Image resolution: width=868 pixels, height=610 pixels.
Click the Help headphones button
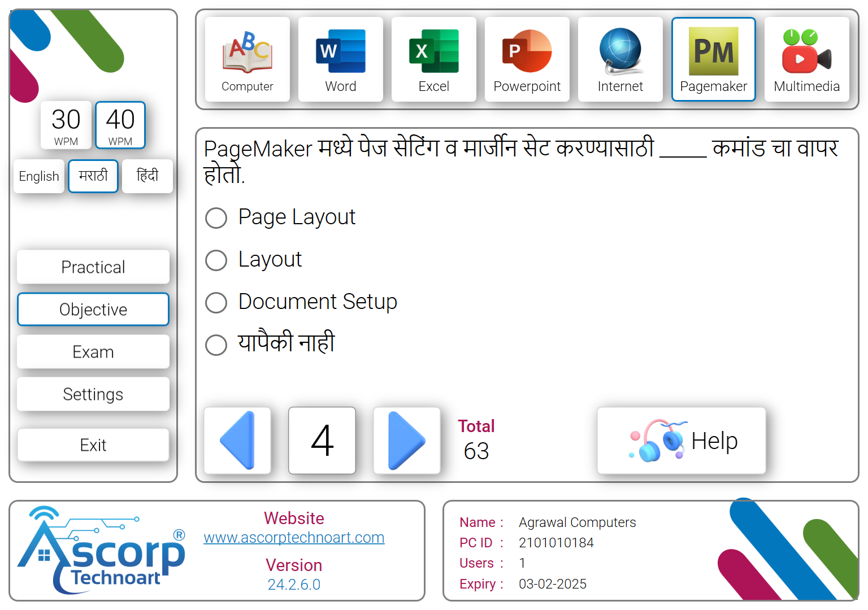[682, 441]
